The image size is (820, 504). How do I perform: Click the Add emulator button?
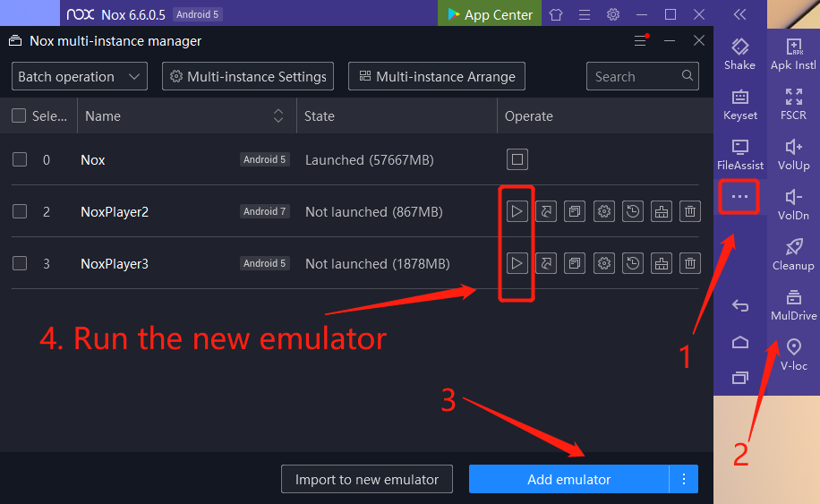(569, 479)
